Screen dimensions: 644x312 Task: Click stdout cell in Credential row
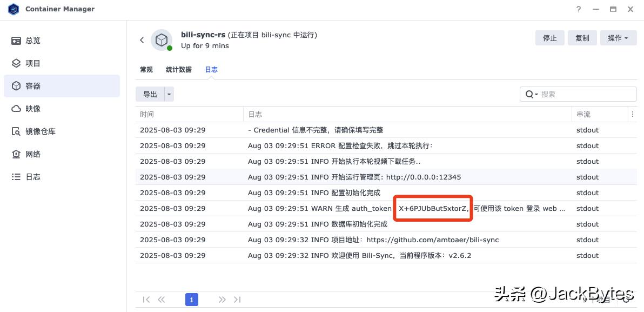pyautogui.click(x=587, y=130)
